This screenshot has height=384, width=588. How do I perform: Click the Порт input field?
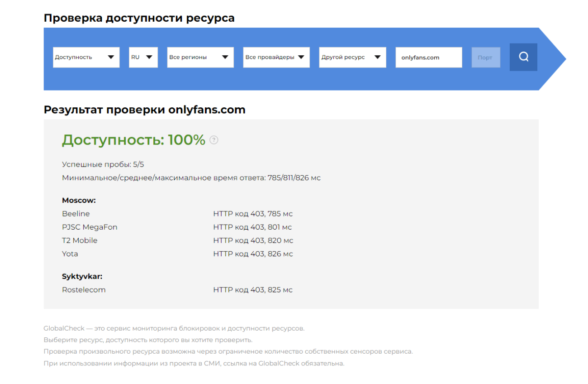[x=485, y=57]
